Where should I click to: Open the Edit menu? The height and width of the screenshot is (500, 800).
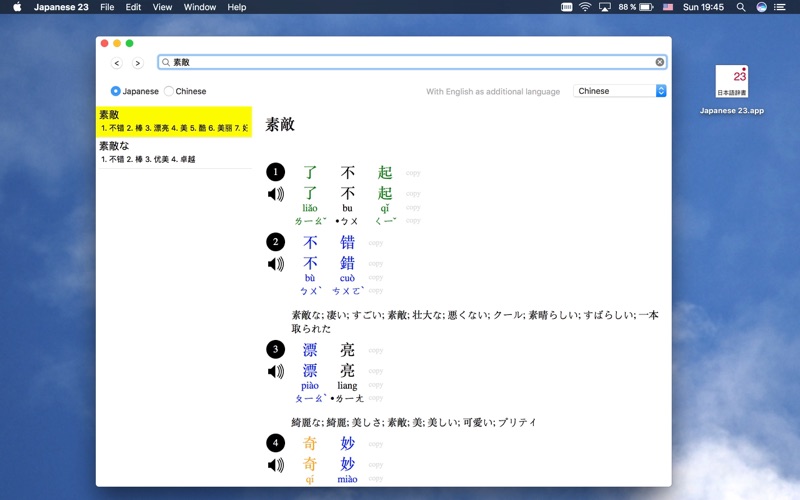tap(133, 7)
